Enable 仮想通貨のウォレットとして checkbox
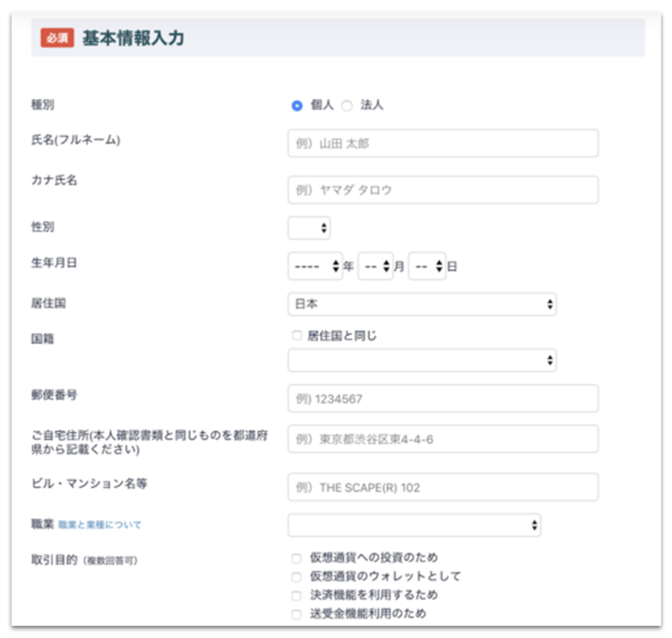Screen dimensions: 672x638 click(295, 576)
